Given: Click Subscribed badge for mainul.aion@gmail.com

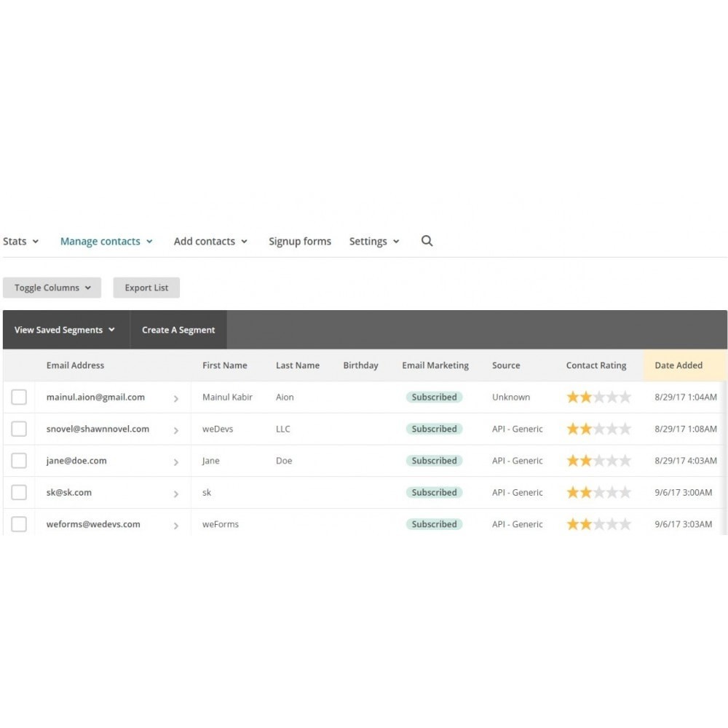Looking at the screenshot, I should coord(434,397).
